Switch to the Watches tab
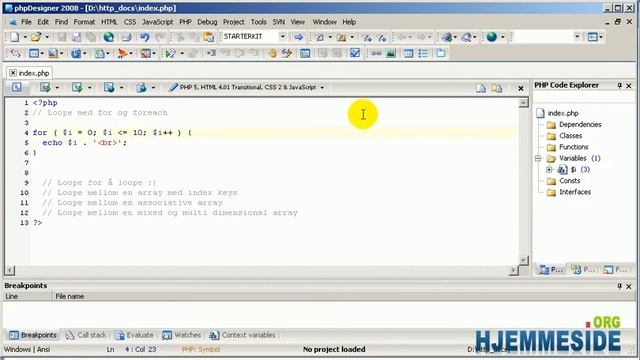Image resolution: width=640 pixels, height=360 pixels. pos(182,335)
